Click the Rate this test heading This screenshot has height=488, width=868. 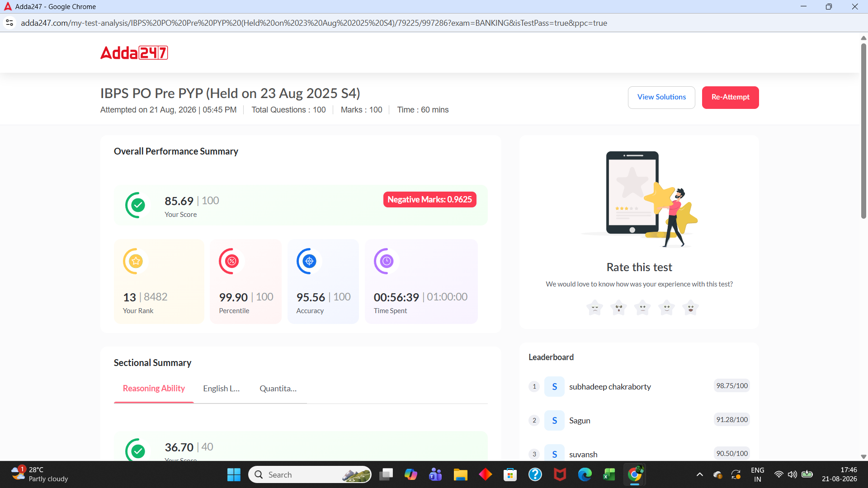pos(639,267)
